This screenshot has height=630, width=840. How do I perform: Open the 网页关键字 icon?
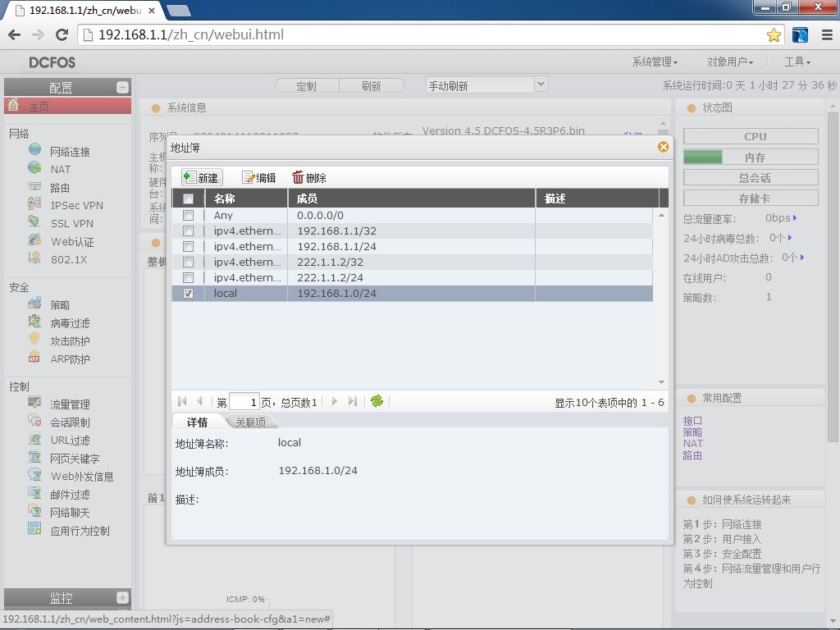click(34, 457)
